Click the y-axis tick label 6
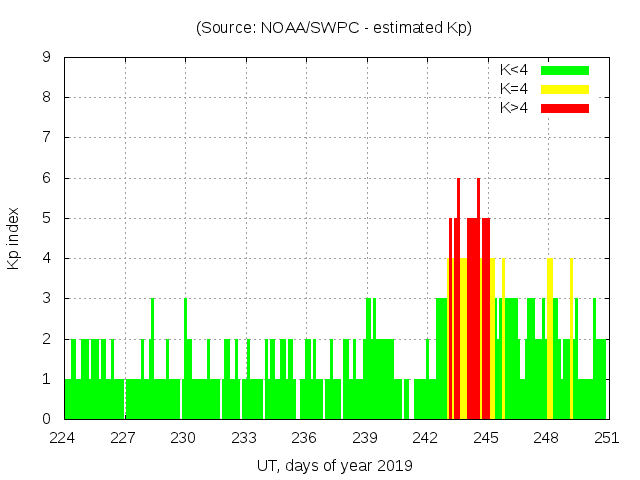 46,178
